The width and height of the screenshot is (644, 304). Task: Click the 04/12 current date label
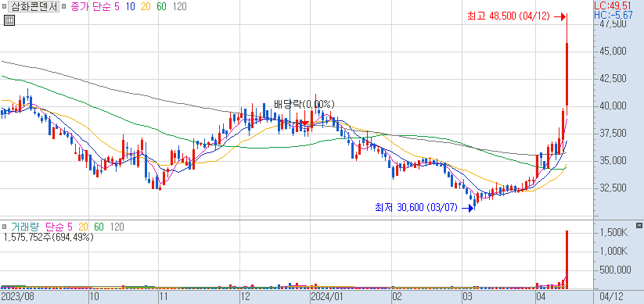click(x=613, y=296)
